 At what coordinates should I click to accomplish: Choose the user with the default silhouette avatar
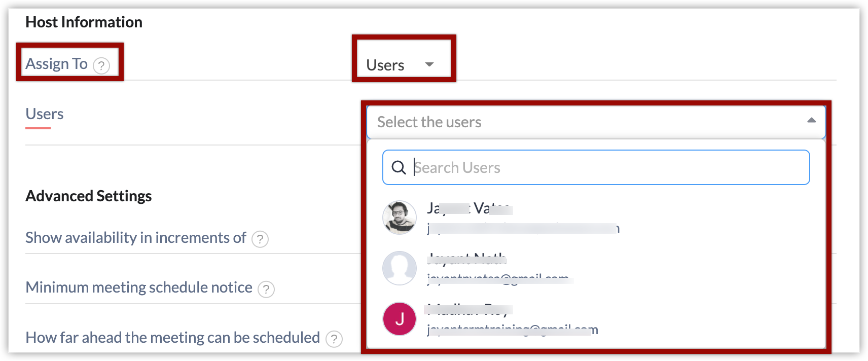tap(400, 268)
